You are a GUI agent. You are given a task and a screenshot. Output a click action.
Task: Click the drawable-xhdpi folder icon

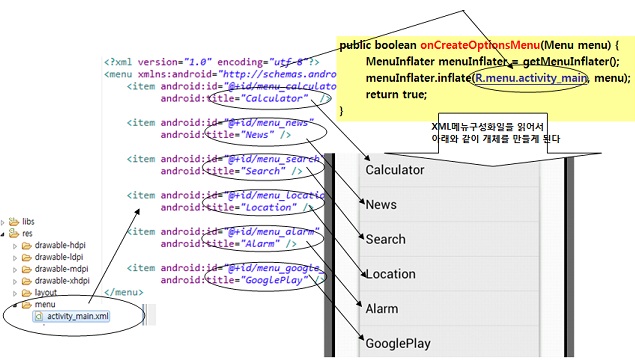[27, 281]
